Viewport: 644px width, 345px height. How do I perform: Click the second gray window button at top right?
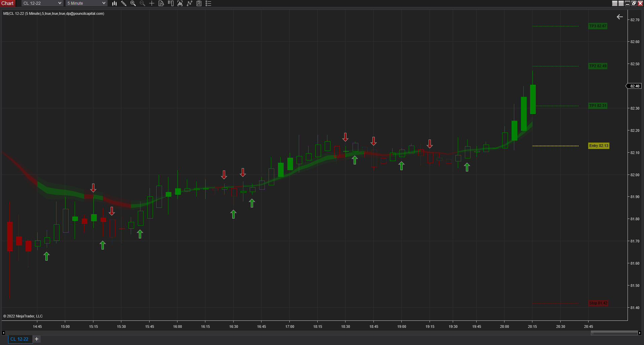click(x=621, y=3)
